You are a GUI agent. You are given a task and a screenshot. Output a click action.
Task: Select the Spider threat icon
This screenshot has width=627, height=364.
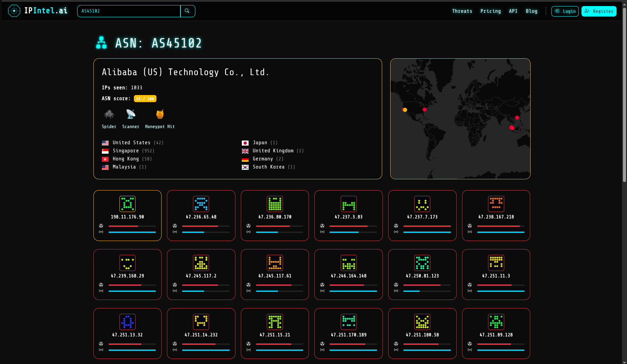coord(109,115)
